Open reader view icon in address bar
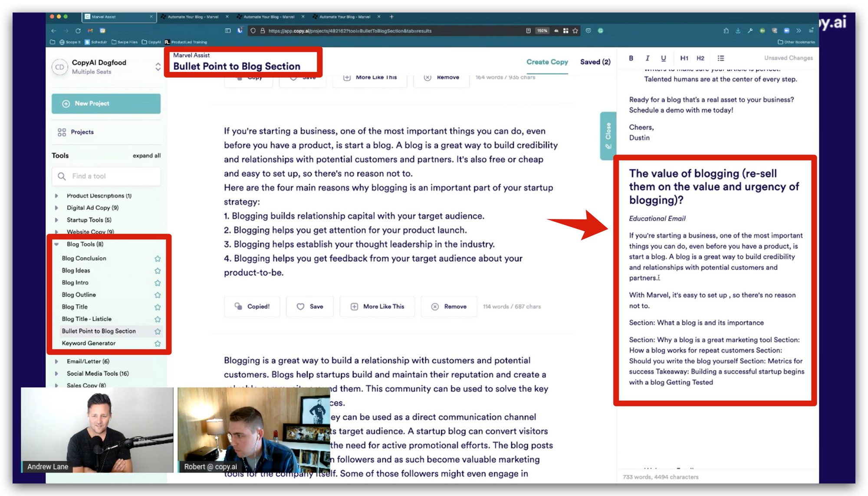868x496 pixels. [x=528, y=31]
